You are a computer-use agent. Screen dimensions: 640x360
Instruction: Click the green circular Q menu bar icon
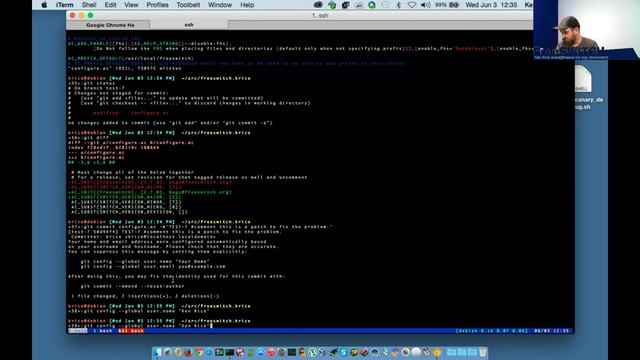tap(371, 5)
